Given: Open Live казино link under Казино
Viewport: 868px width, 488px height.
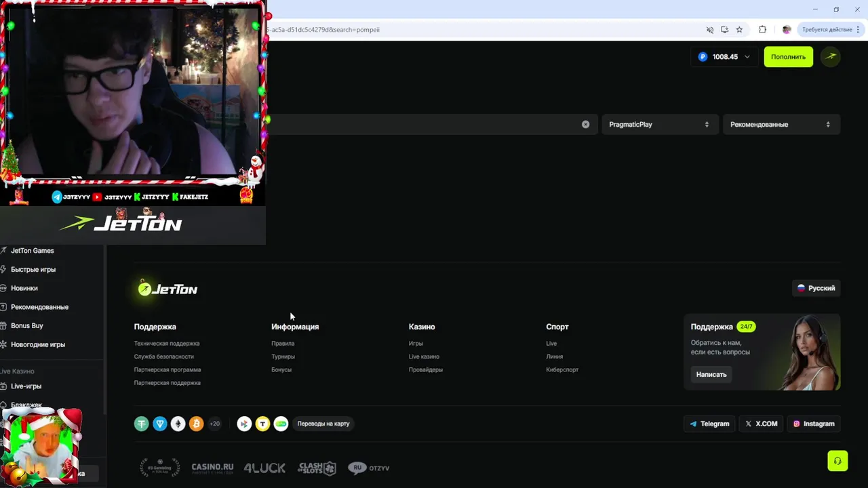Looking at the screenshot, I should coord(424,357).
